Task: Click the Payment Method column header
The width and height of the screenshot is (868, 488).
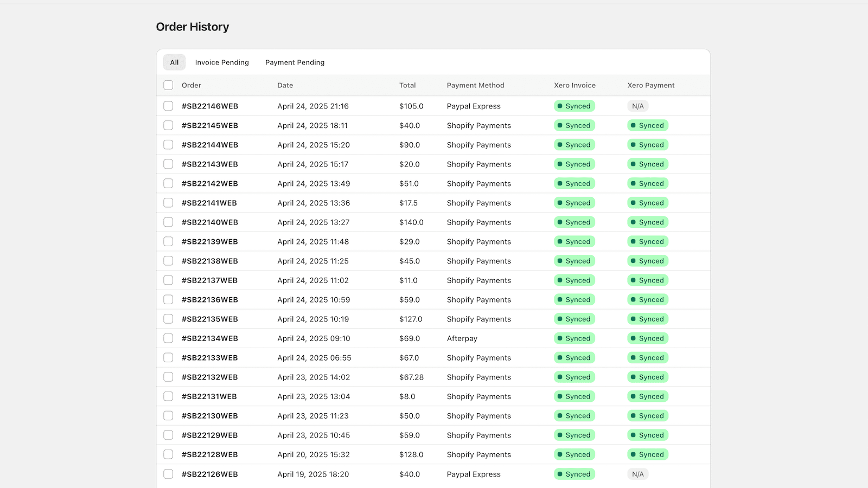Action: click(x=475, y=85)
